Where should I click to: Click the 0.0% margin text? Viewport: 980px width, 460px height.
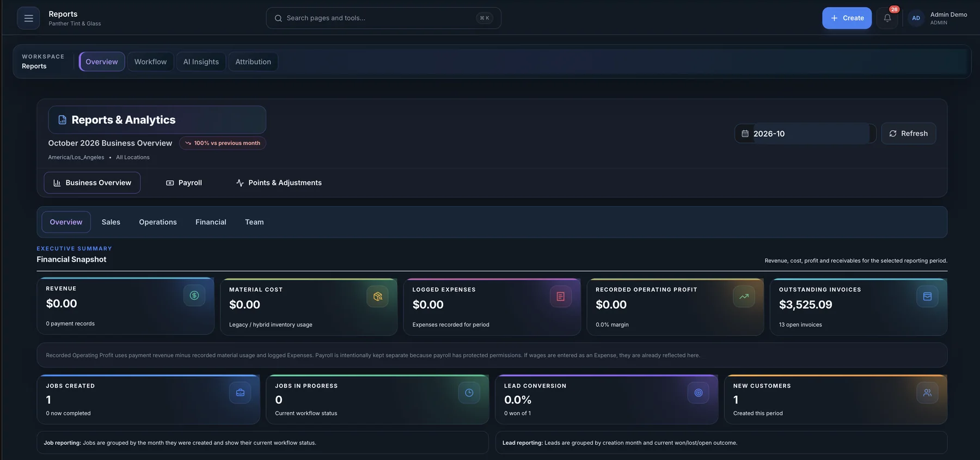click(x=612, y=325)
